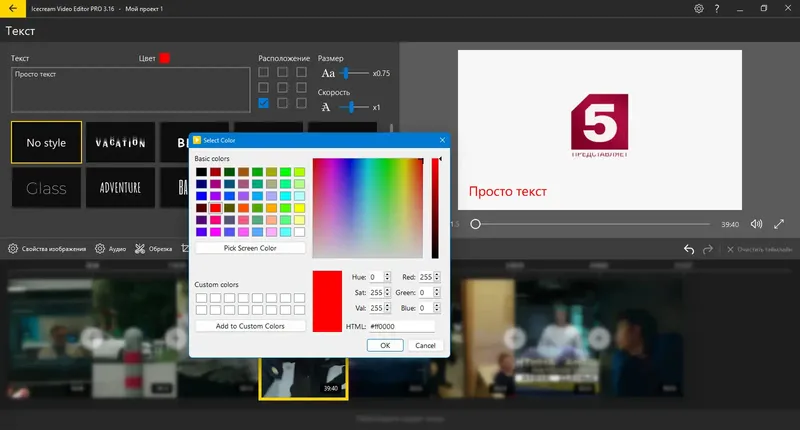Click the Скорость text speed slider
800x430 pixels.
(x=354, y=107)
